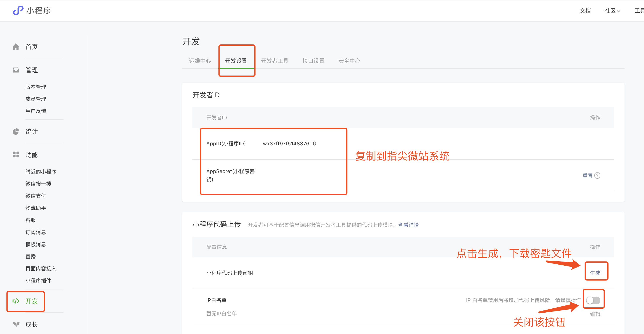Select the 开发设置 tab

click(x=236, y=61)
